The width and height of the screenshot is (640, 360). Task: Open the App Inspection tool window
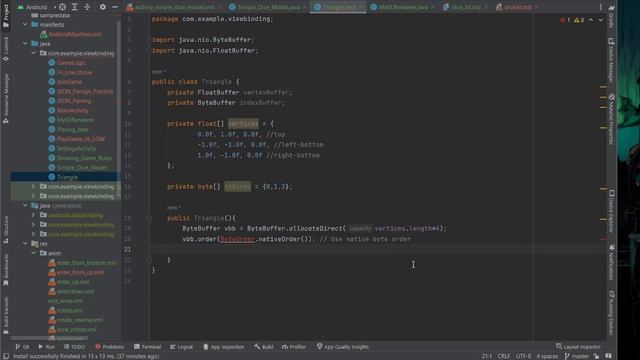pyautogui.click(x=223, y=347)
